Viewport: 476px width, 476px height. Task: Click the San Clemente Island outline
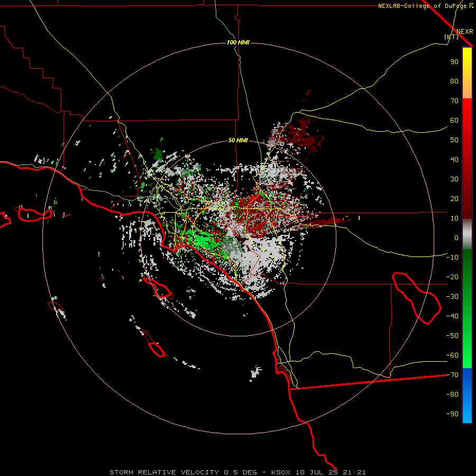click(158, 349)
